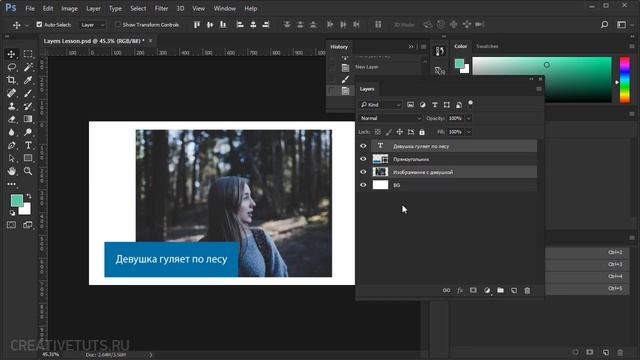Add a layer mask
Image resolution: width=640 pixels, height=360 pixels.
(473, 290)
